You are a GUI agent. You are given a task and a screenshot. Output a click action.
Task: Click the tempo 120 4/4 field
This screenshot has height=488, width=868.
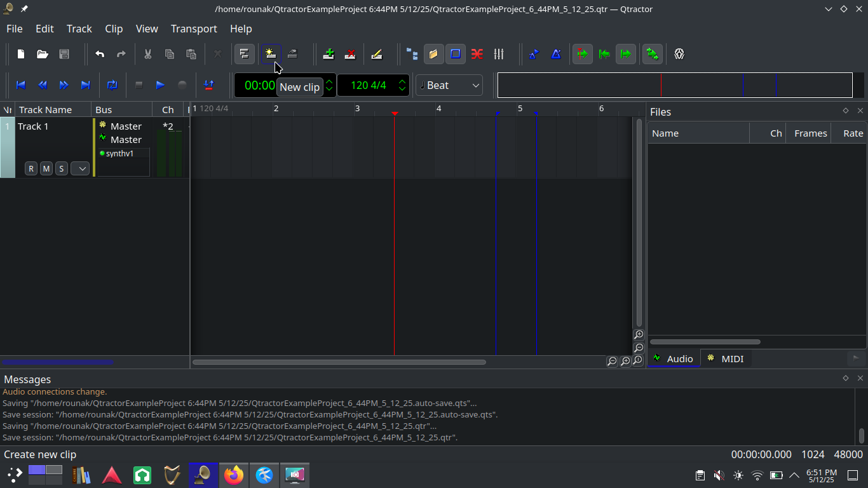point(368,85)
